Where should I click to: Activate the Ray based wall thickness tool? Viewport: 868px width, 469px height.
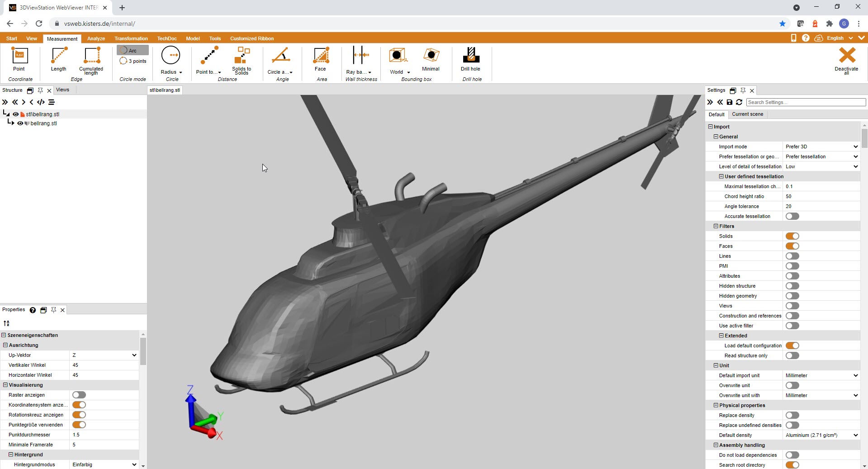click(359, 60)
